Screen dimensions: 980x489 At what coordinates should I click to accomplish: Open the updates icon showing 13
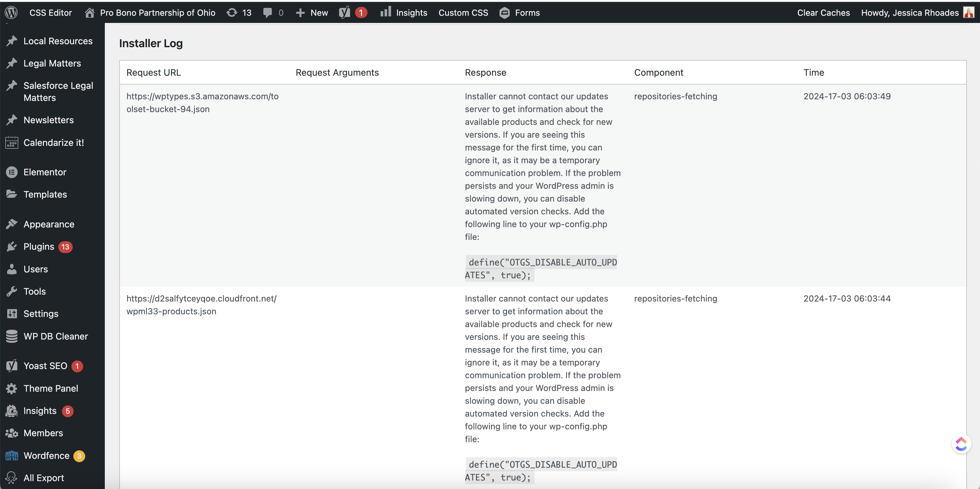(232, 12)
